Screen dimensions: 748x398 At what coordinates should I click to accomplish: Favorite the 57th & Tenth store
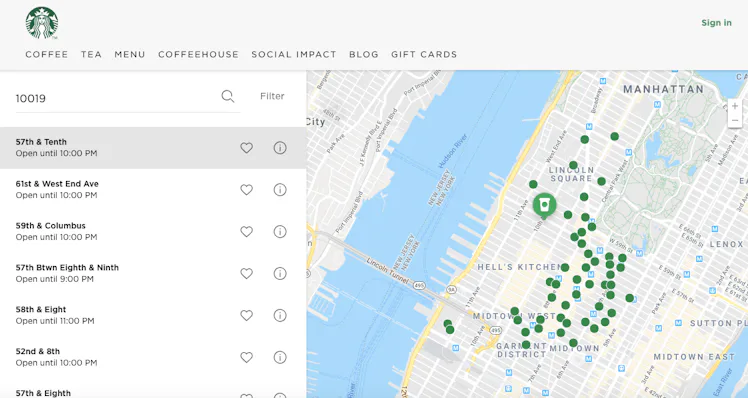click(x=246, y=148)
